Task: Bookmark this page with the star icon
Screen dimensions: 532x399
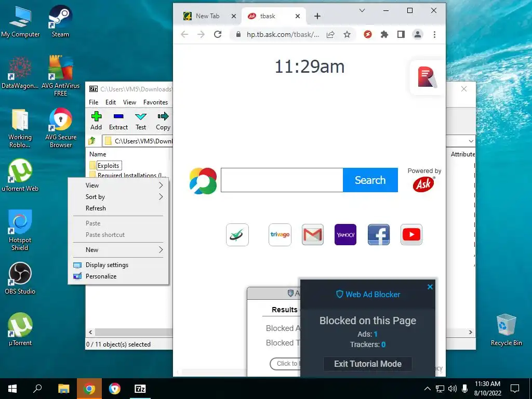Action: 347,34
